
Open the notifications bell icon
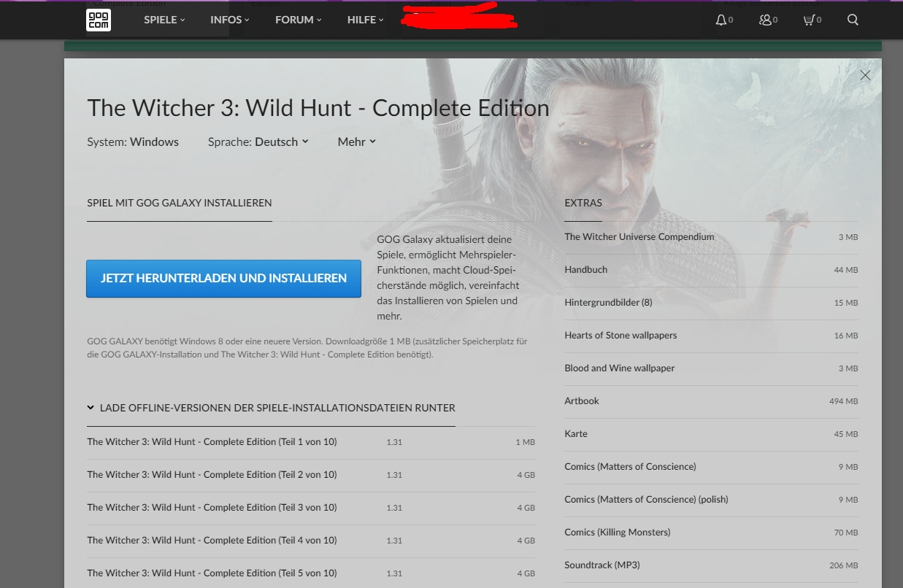coord(721,20)
